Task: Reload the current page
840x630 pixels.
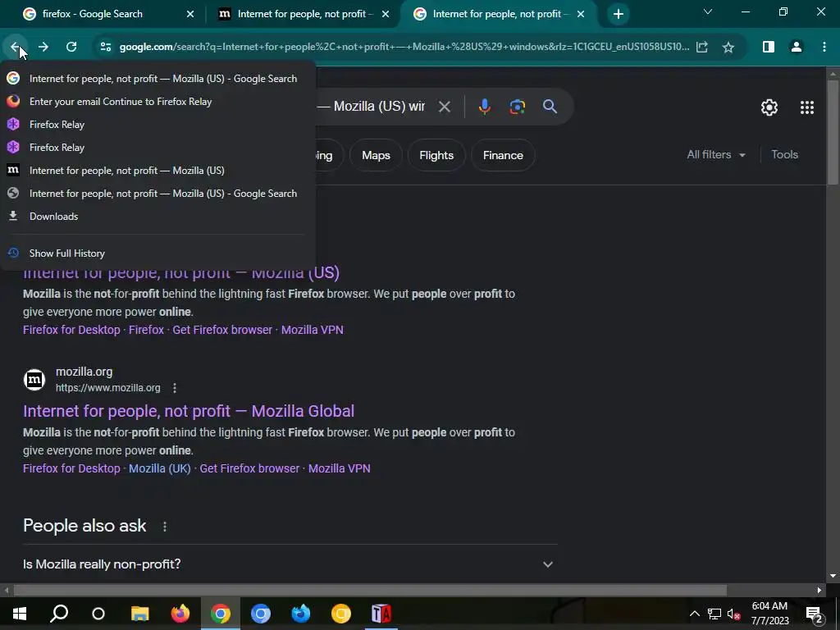Action: (x=71, y=47)
